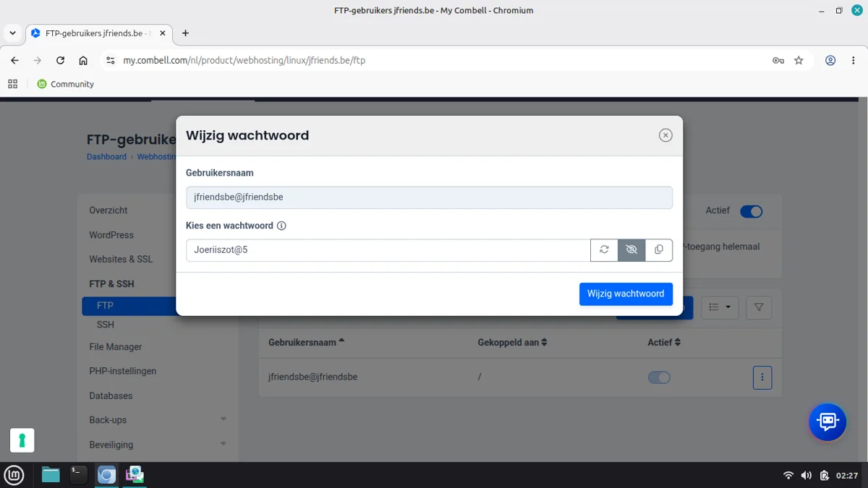
Task: Toggle password visibility eye icon
Action: (631, 250)
